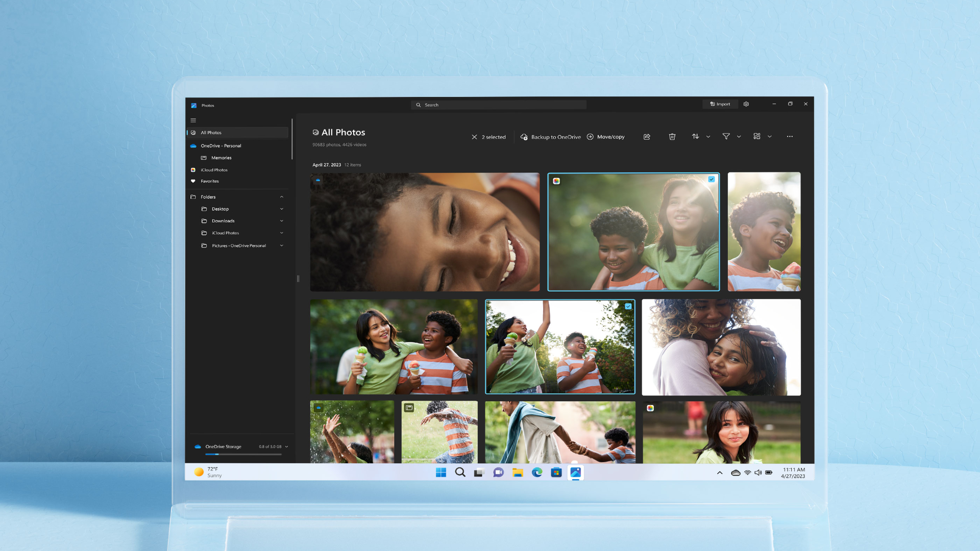
Task: Expand the OneDrive Storage details chevron
Action: [x=286, y=447]
